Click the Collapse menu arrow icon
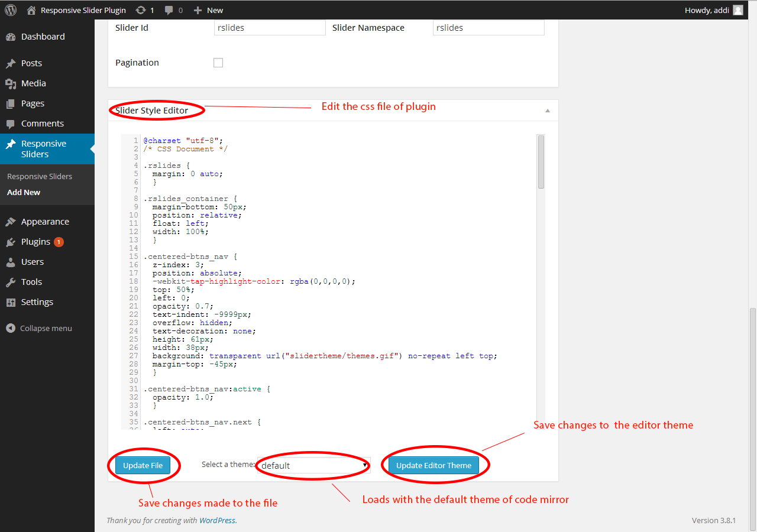757x532 pixels. (x=11, y=328)
